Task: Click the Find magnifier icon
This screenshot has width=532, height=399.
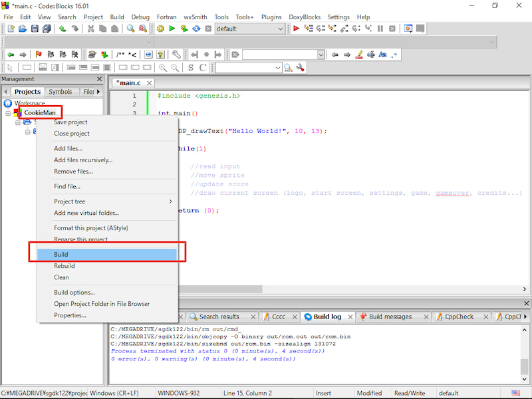Action: [130, 29]
